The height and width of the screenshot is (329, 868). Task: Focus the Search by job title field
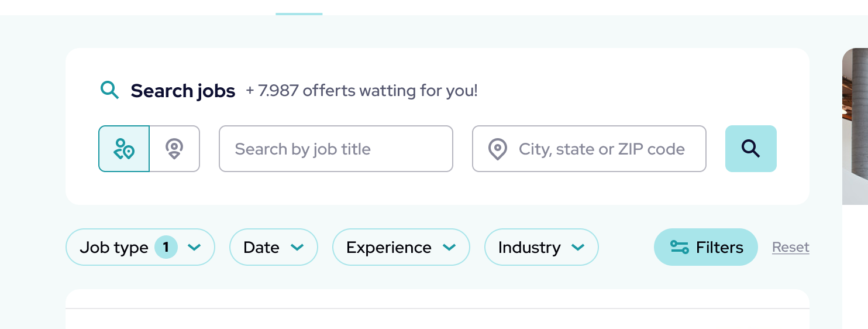tap(336, 149)
